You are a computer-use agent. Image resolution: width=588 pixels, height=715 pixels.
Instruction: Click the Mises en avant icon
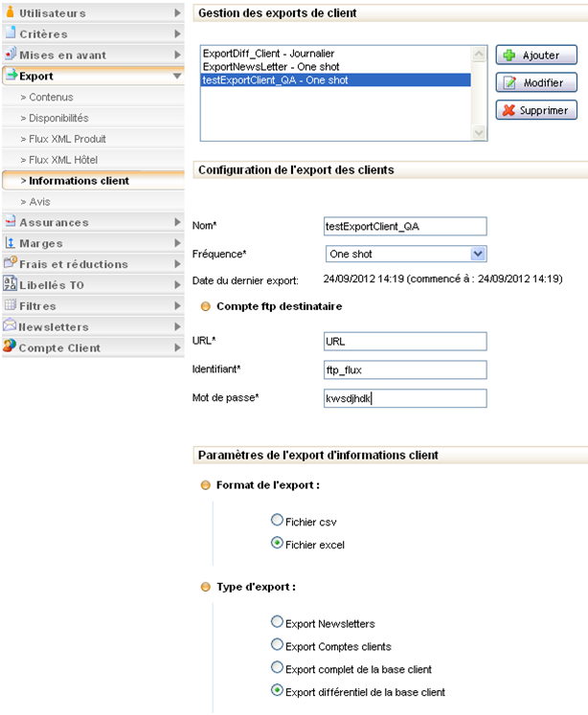pyautogui.click(x=11, y=55)
